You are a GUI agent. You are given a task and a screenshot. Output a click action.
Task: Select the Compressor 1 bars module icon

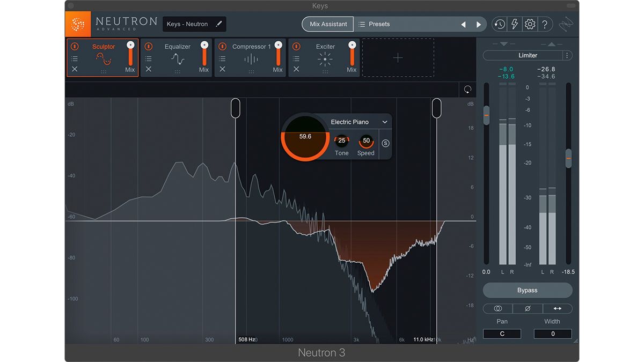click(251, 59)
